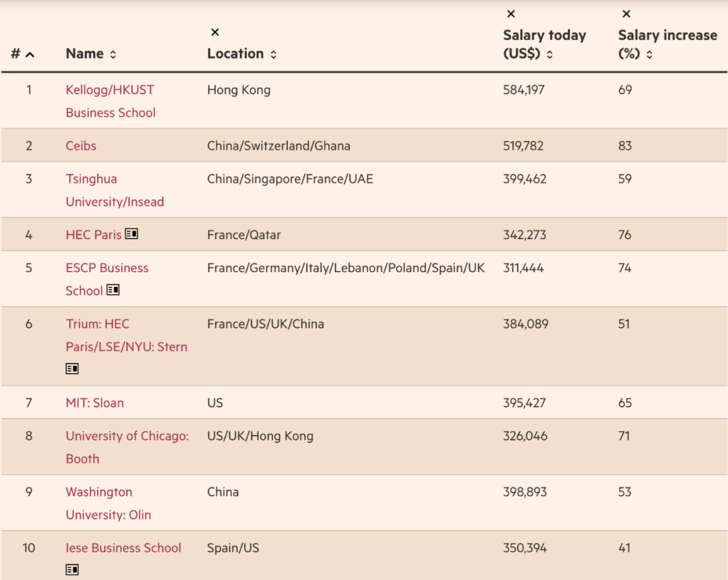
Task: Sort by rank using the # arrow
Action: tap(30, 55)
